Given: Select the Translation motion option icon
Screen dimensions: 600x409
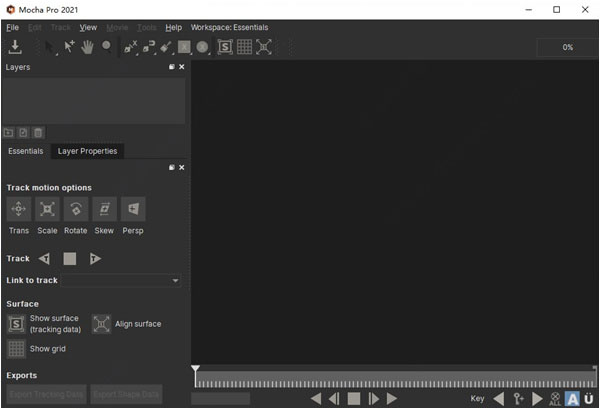Looking at the screenshot, I should (18, 209).
